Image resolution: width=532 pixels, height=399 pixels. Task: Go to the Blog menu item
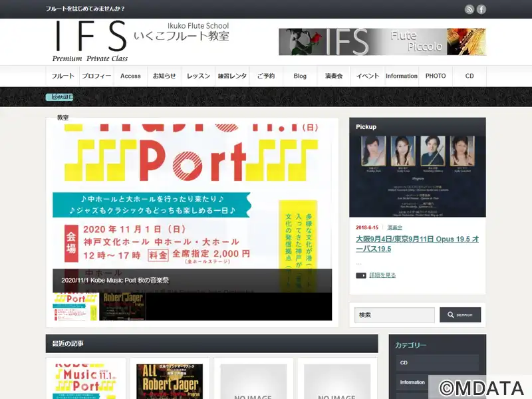pyautogui.click(x=300, y=76)
